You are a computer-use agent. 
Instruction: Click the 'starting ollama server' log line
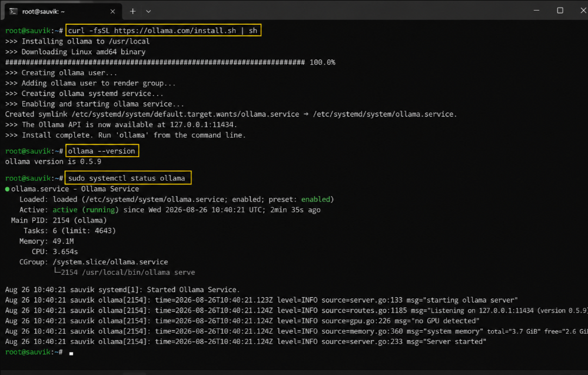pyautogui.click(x=261, y=300)
